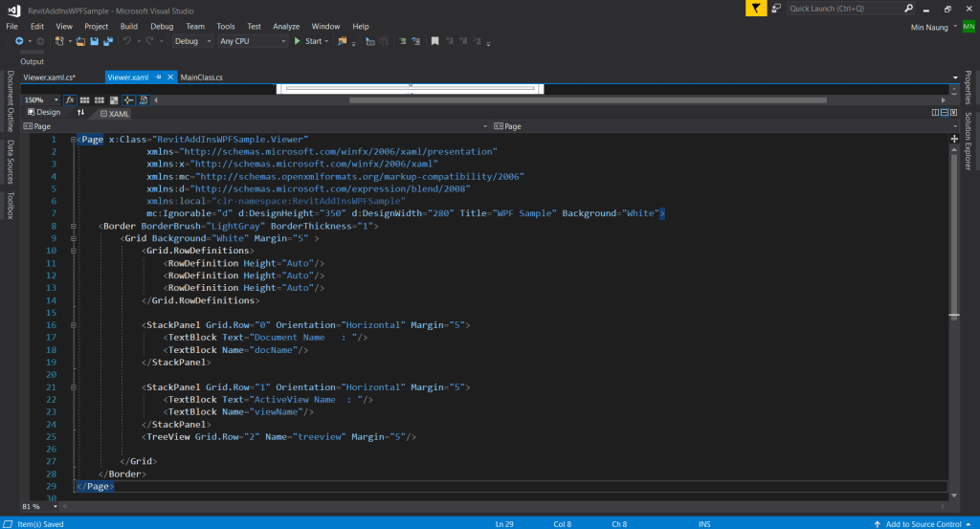980x529 pixels.
Task: Click Add to Source Control
Action: (x=923, y=523)
